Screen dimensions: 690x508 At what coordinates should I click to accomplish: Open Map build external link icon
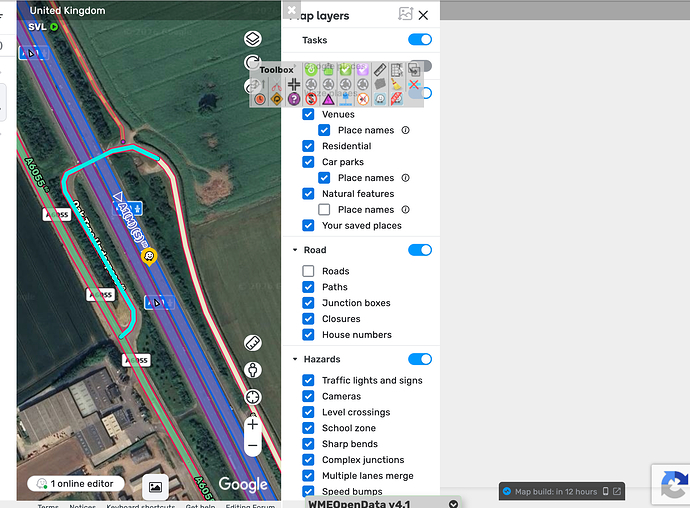point(617,491)
